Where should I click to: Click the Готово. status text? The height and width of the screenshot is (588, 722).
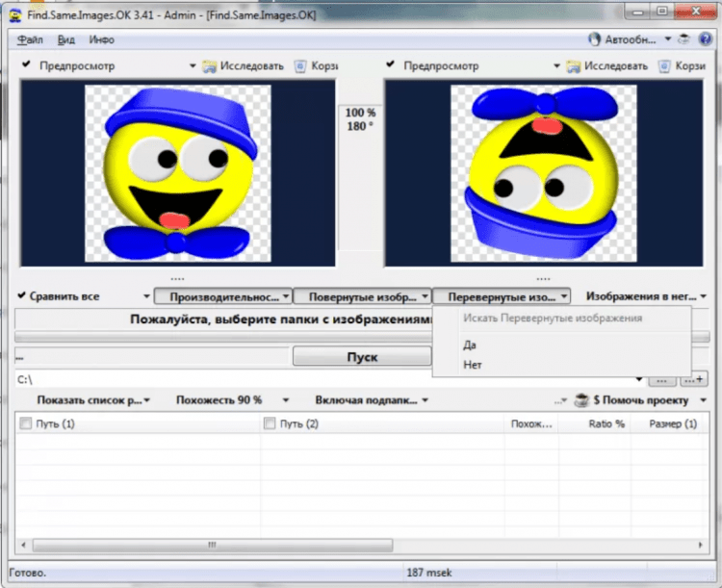pos(28,573)
